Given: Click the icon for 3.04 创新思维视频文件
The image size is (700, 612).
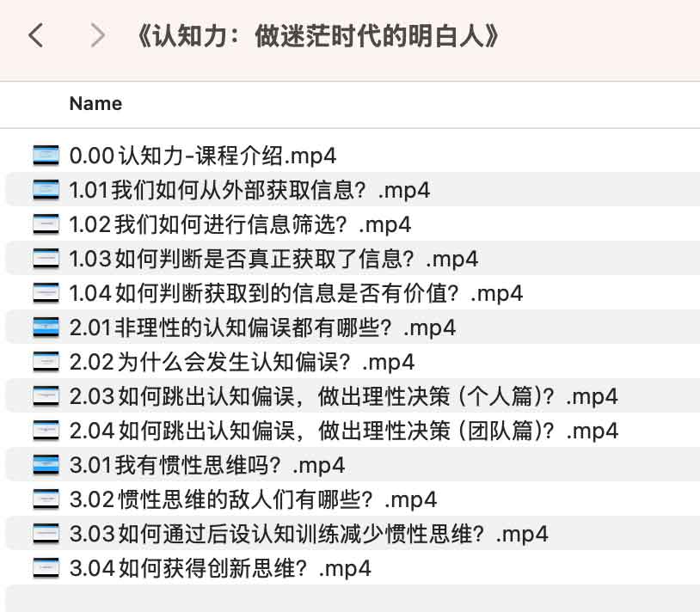Looking at the screenshot, I should pos(45,568).
